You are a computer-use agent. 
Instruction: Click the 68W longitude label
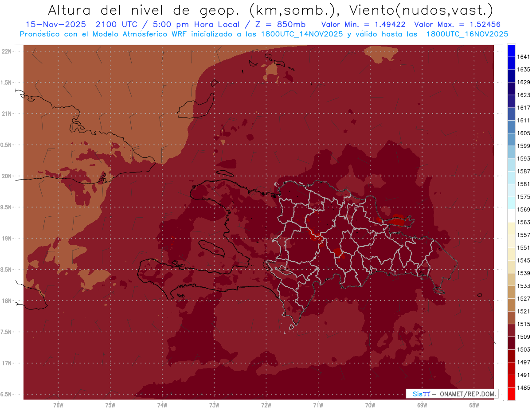point(474,405)
